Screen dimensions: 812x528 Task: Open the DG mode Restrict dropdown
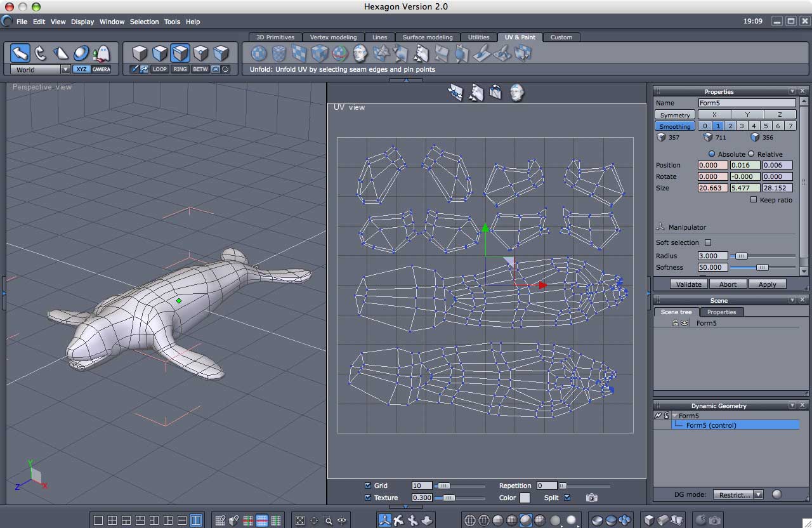pyautogui.click(x=738, y=494)
